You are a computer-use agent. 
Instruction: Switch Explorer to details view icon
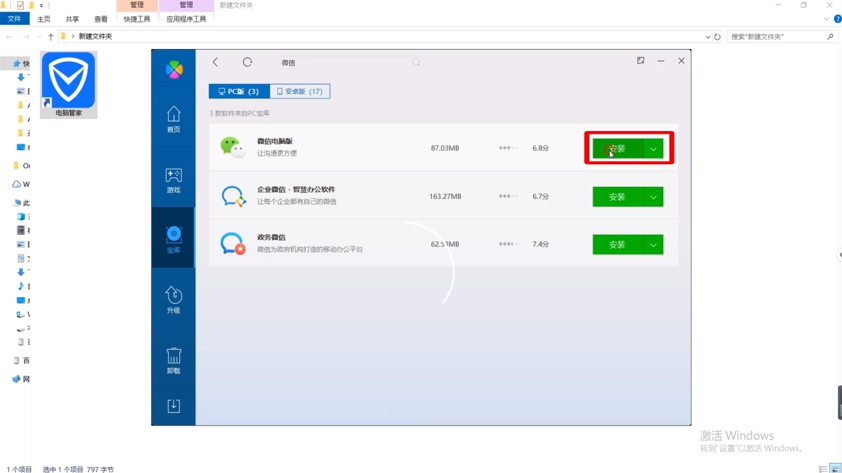click(823, 469)
